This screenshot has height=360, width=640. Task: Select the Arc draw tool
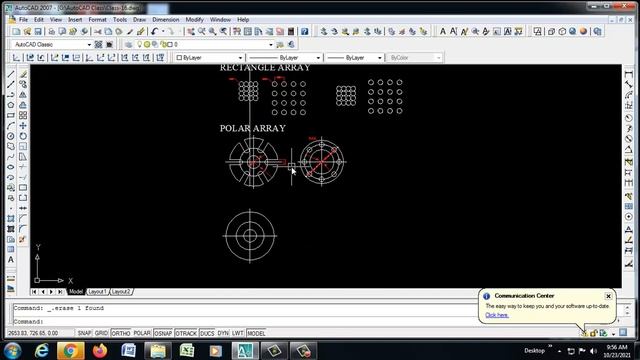11,126
